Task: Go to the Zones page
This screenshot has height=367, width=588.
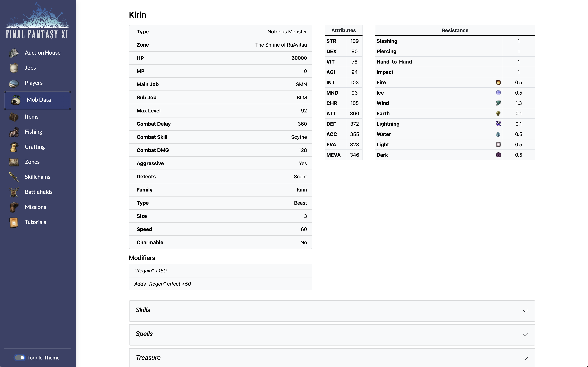Action: [x=32, y=162]
